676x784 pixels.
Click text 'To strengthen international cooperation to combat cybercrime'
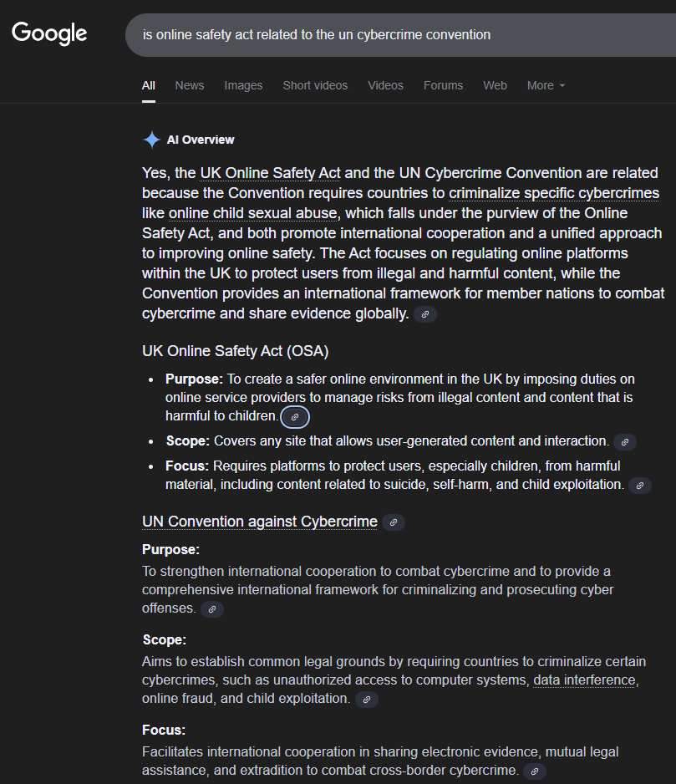coord(326,571)
